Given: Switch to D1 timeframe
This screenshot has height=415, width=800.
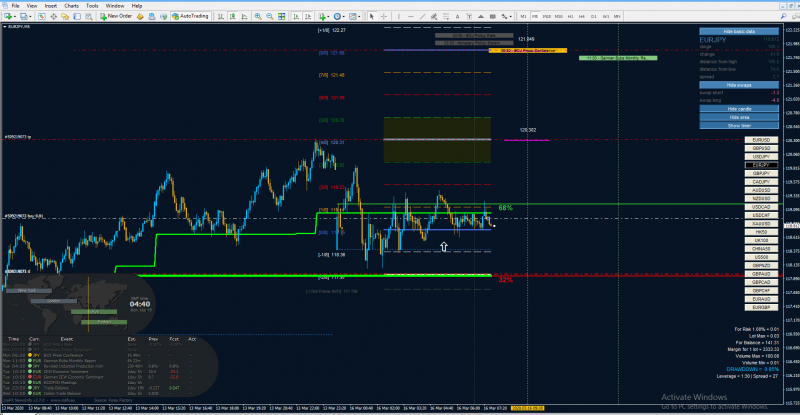Looking at the screenshot, I should 593,16.
